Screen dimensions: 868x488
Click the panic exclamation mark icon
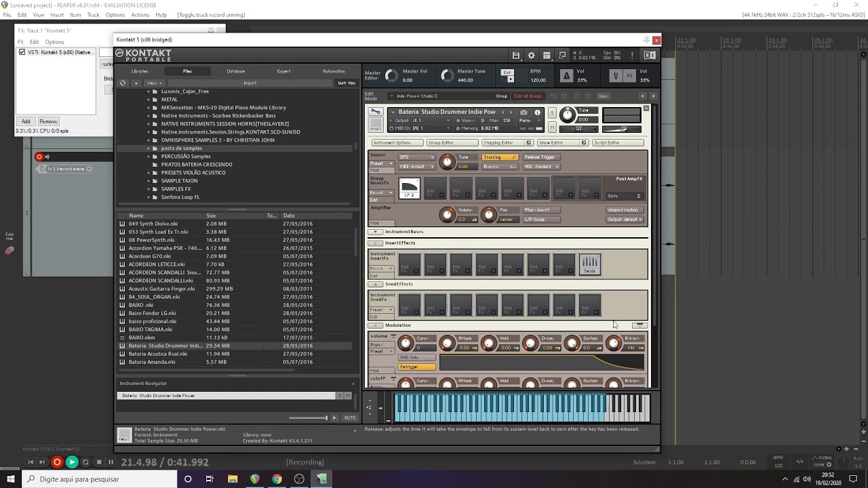point(632,56)
